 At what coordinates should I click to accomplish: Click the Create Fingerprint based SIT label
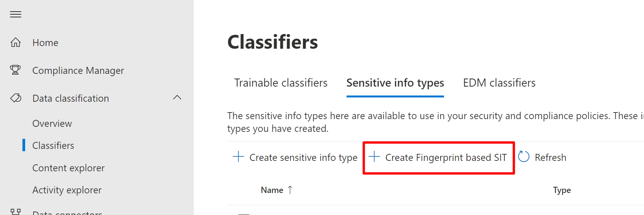pyautogui.click(x=446, y=157)
